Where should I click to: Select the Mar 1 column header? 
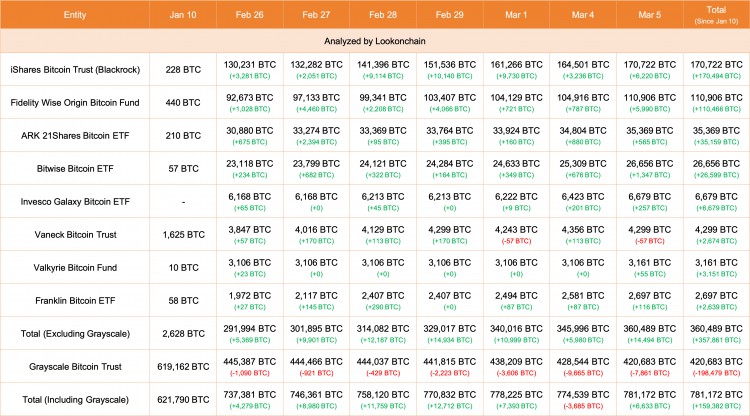point(516,15)
